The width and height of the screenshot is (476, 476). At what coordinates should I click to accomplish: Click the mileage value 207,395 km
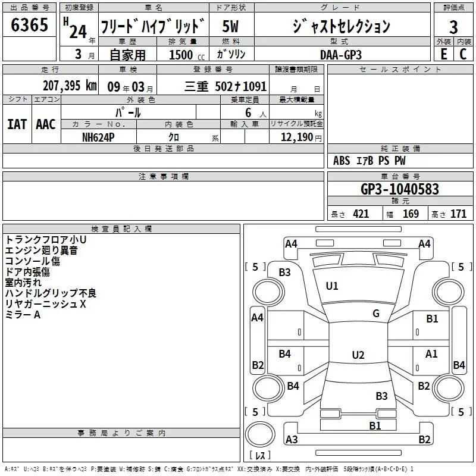point(70,86)
